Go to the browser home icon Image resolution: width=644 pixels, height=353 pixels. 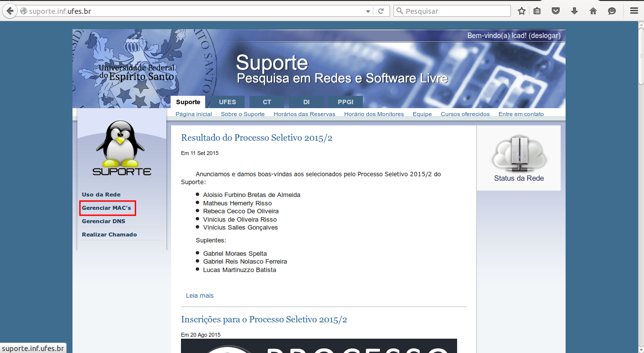pyautogui.click(x=593, y=11)
